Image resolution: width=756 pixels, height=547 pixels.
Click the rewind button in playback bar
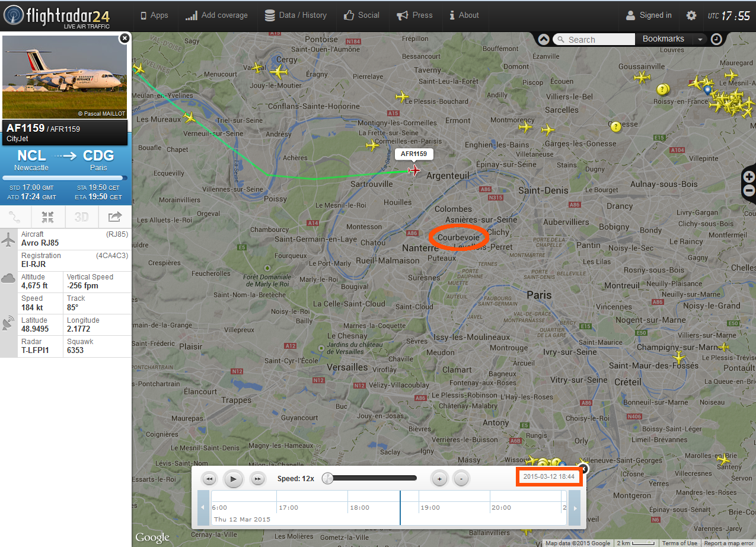tap(209, 479)
